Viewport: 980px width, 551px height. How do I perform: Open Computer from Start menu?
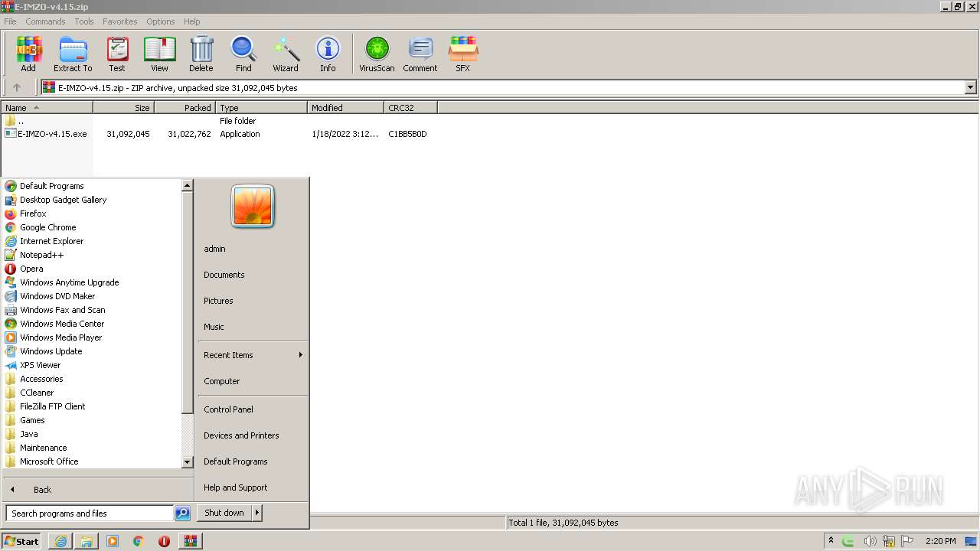pyautogui.click(x=222, y=381)
